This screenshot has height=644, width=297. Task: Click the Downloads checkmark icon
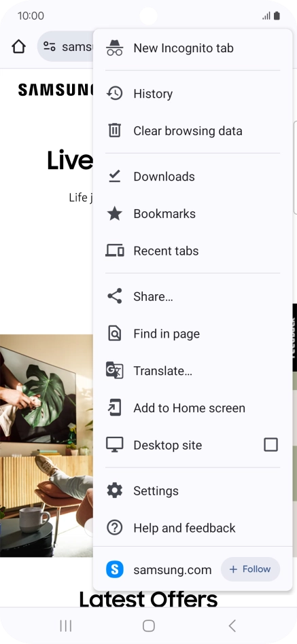click(x=115, y=176)
